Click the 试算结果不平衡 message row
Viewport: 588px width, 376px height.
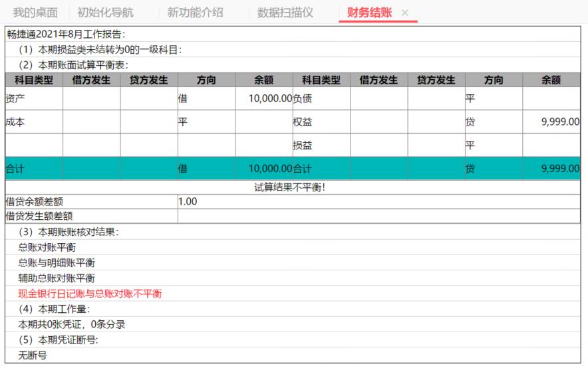pos(293,187)
